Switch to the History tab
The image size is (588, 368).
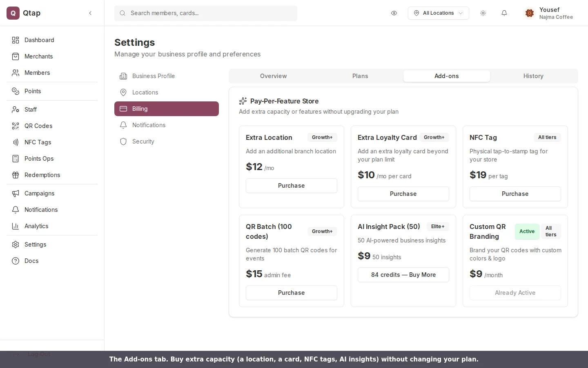(x=533, y=76)
